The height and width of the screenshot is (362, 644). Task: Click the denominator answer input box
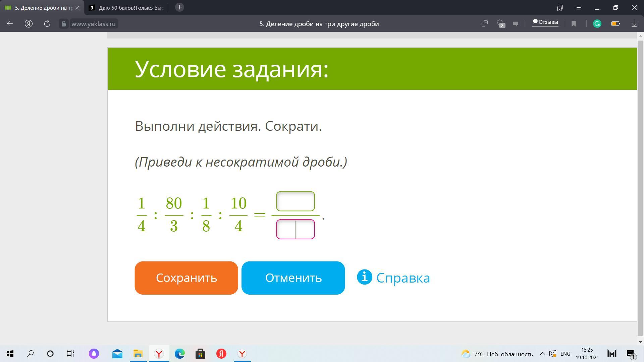pos(296,229)
